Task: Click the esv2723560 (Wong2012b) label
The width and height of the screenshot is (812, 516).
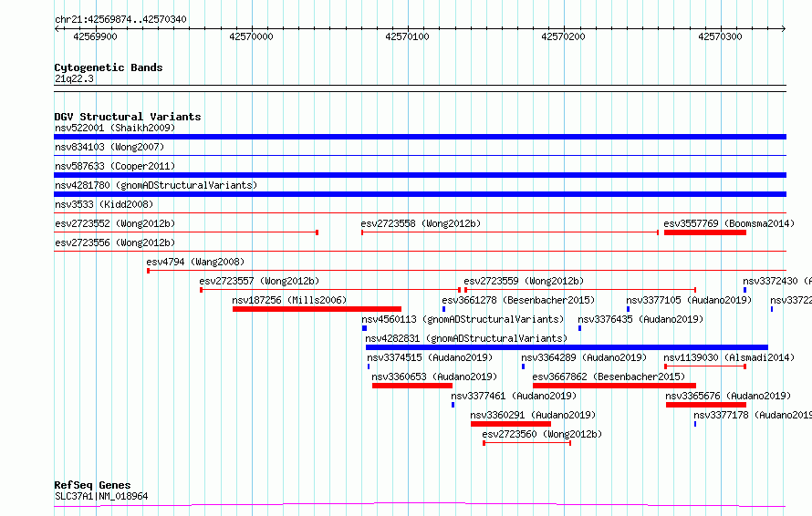Action: pyautogui.click(x=542, y=434)
